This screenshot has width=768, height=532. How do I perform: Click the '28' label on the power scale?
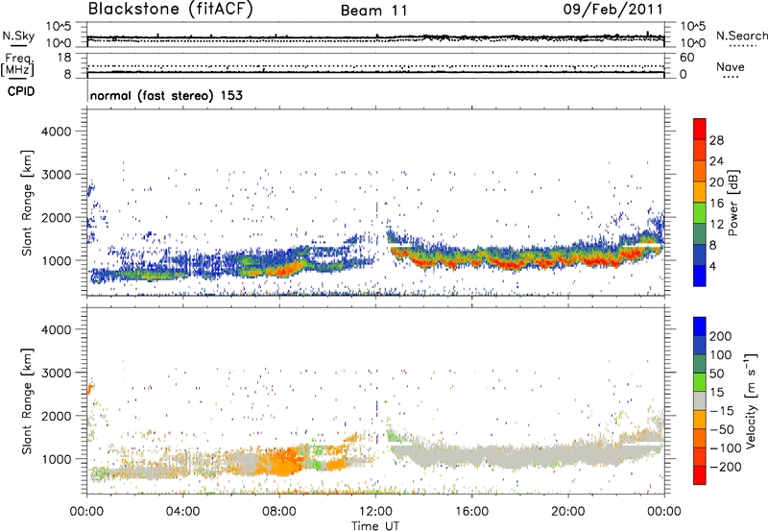[x=716, y=140]
